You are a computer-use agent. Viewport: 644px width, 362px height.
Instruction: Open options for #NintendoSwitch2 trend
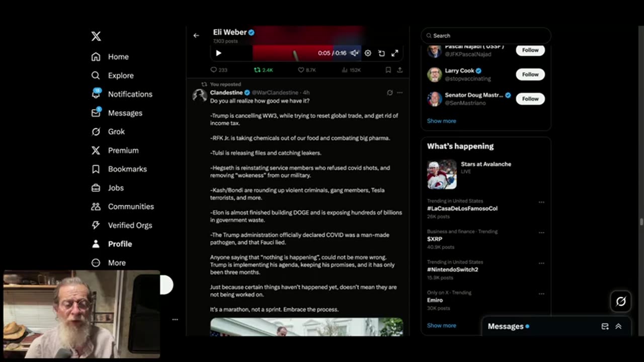(x=541, y=263)
